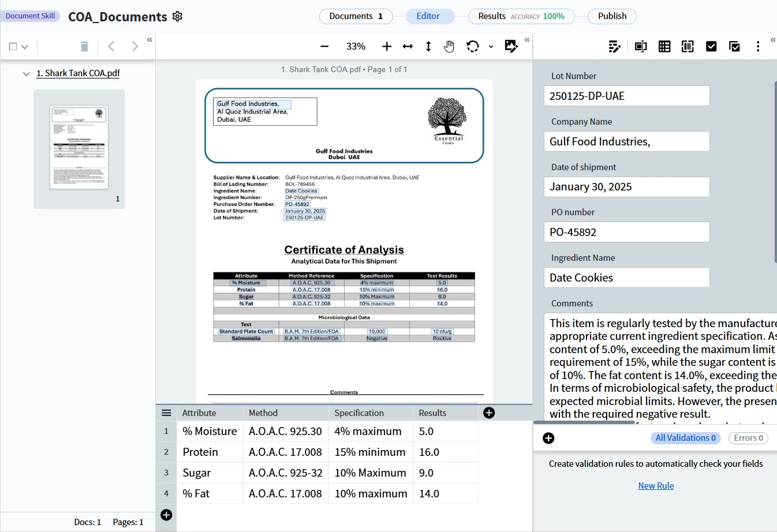This screenshot has height=532, width=777.
Task: Click the New Rule link
Action: tap(656, 486)
